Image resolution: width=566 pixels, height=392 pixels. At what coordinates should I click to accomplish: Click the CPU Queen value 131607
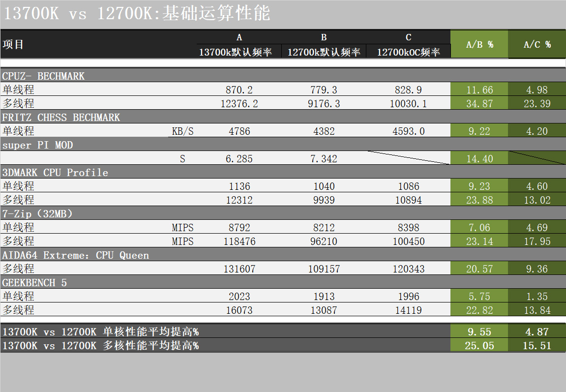coord(239,269)
